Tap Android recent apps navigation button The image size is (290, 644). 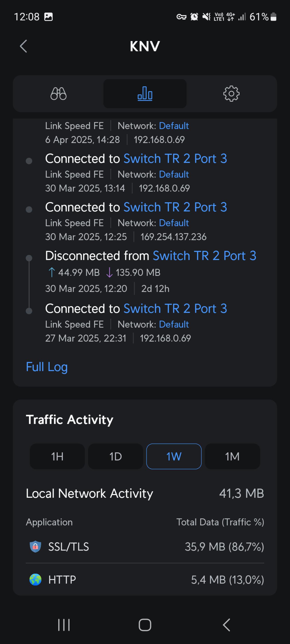[64, 625]
